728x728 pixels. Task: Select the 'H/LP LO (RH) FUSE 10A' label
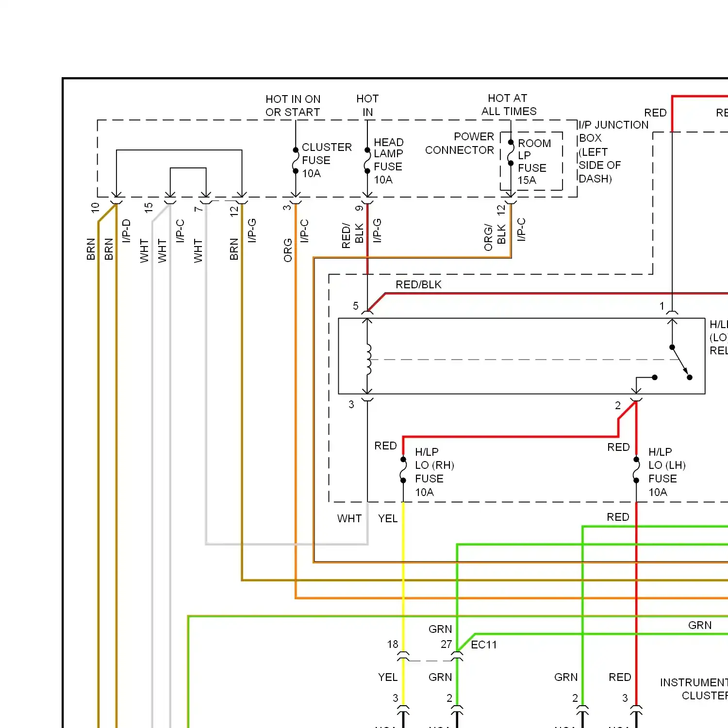(x=434, y=472)
